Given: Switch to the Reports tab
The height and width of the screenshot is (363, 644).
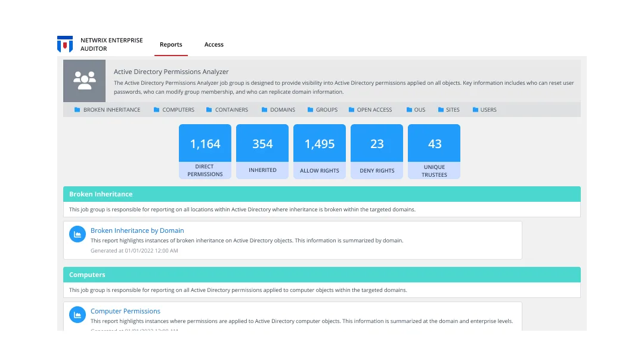Looking at the screenshot, I should [x=171, y=44].
